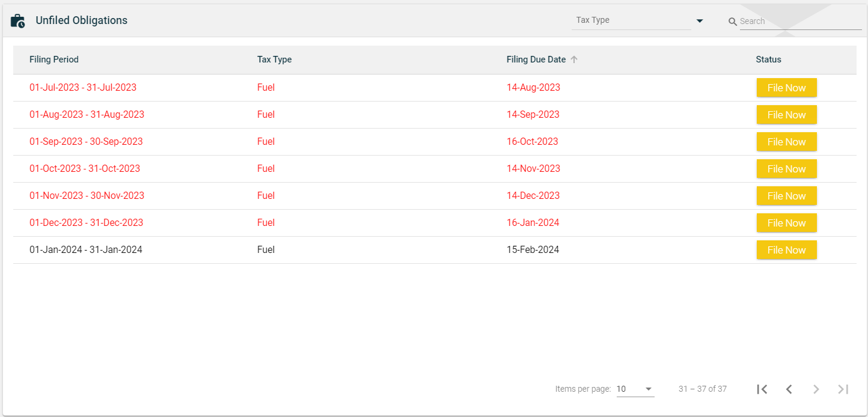The width and height of the screenshot is (868, 417).
Task: Click the Tax Type dropdown arrow
Action: pyautogui.click(x=700, y=21)
